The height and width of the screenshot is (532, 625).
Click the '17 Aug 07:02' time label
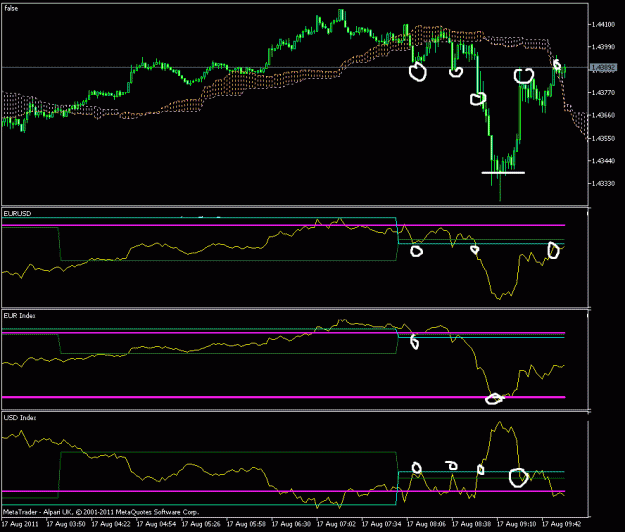336,524
